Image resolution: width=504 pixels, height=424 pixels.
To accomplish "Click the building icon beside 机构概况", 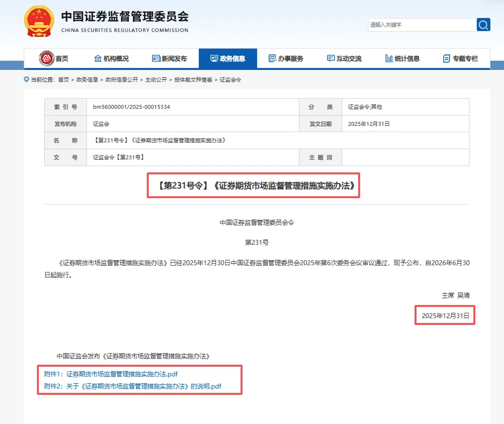I will pos(98,58).
